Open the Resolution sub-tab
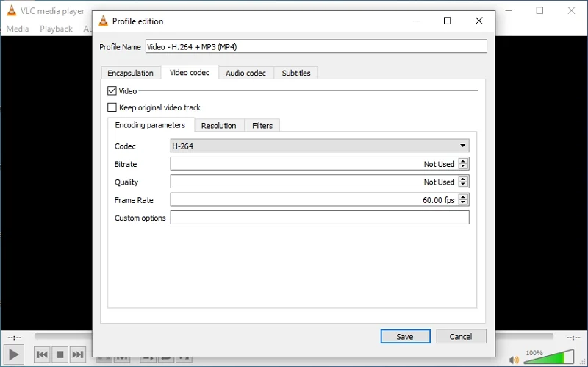The width and height of the screenshot is (588, 367). pyautogui.click(x=218, y=125)
